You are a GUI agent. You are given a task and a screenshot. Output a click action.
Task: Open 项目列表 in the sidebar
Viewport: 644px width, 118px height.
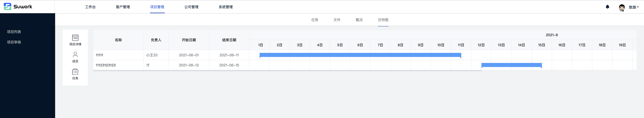(x=14, y=32)
